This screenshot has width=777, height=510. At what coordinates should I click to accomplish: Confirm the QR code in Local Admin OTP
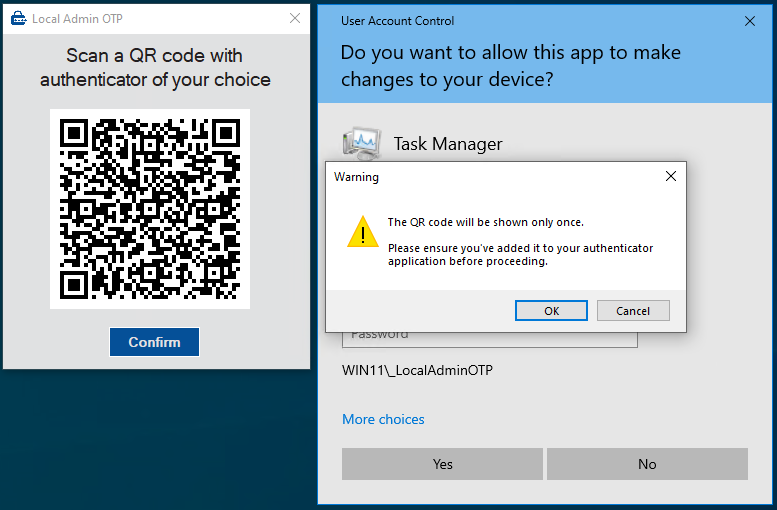tap(154, 342)
